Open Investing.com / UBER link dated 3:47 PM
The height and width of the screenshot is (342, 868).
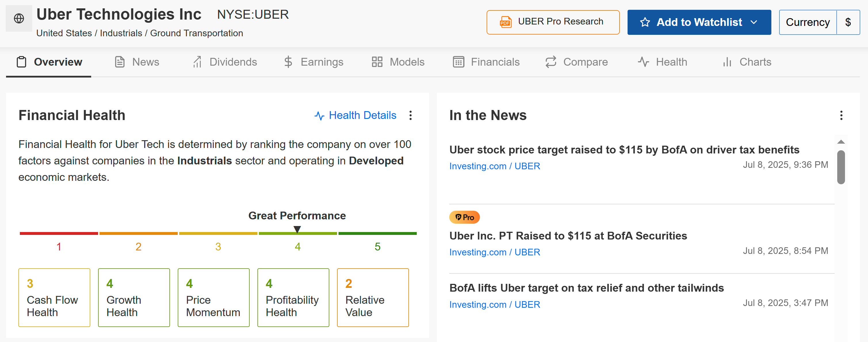click(x=495, y=304)
